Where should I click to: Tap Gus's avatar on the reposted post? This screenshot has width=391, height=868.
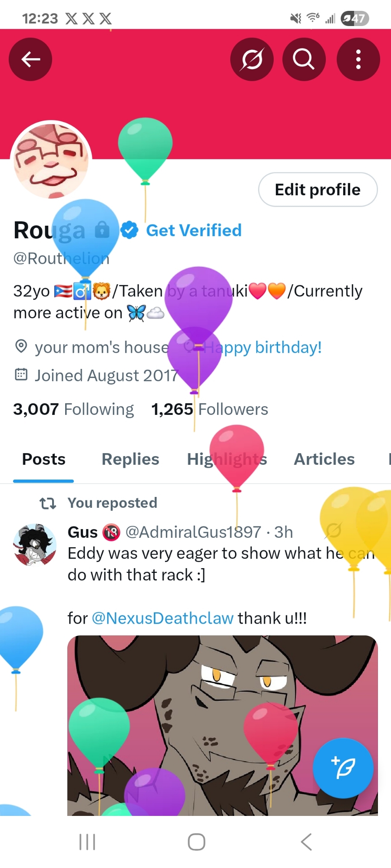[35, 545]
